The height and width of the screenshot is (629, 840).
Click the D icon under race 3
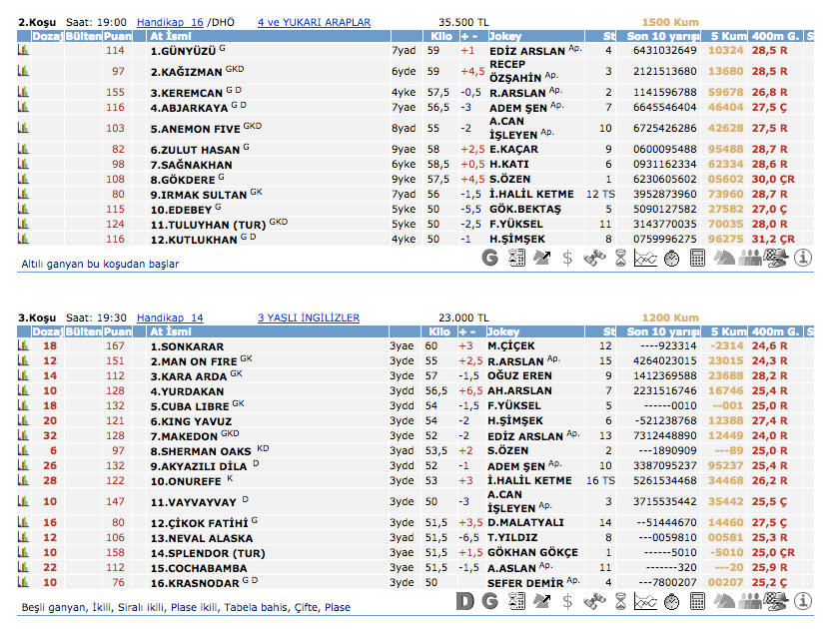[464, 602]
